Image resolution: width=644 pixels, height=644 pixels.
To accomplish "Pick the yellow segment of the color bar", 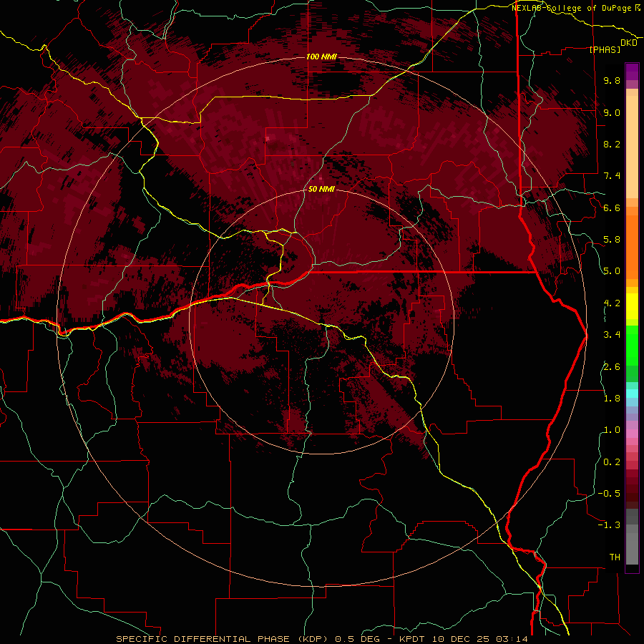I will point(632,306).
